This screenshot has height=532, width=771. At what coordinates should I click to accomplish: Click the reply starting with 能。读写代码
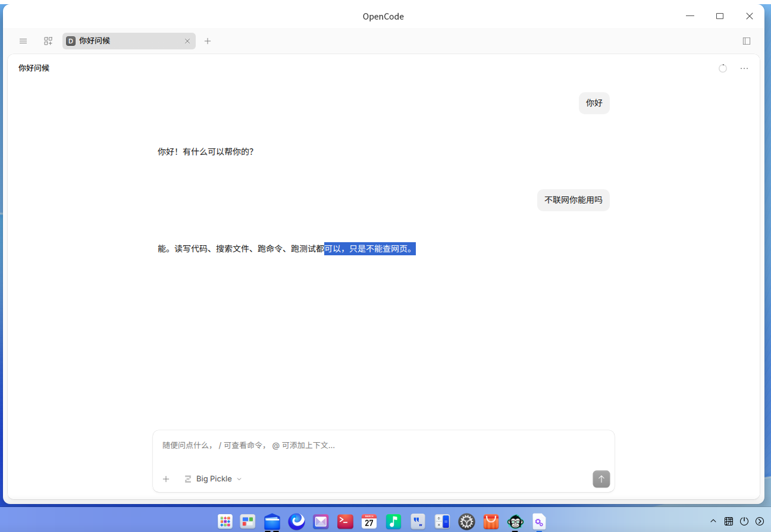(286, 249)
